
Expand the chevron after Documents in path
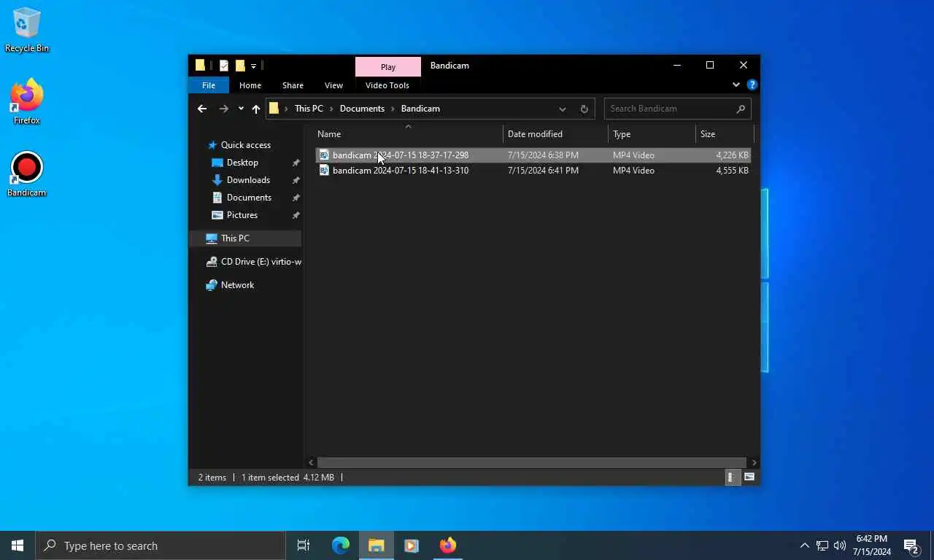(393, 109)
